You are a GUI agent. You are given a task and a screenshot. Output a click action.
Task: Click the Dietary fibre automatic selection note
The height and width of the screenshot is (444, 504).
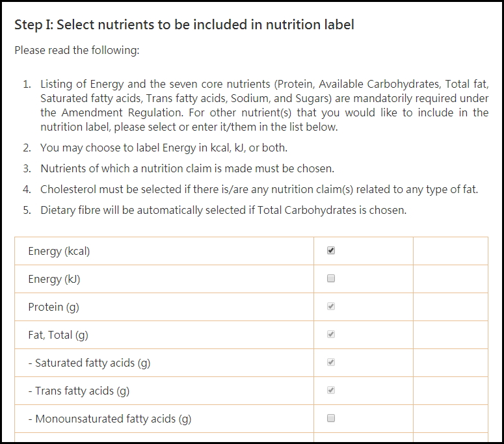tap(223, 210)
